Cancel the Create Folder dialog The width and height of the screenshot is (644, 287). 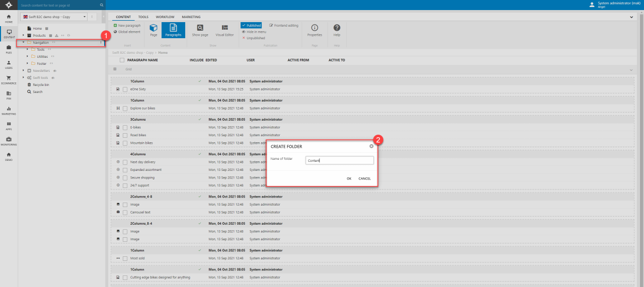click(364, 178)
